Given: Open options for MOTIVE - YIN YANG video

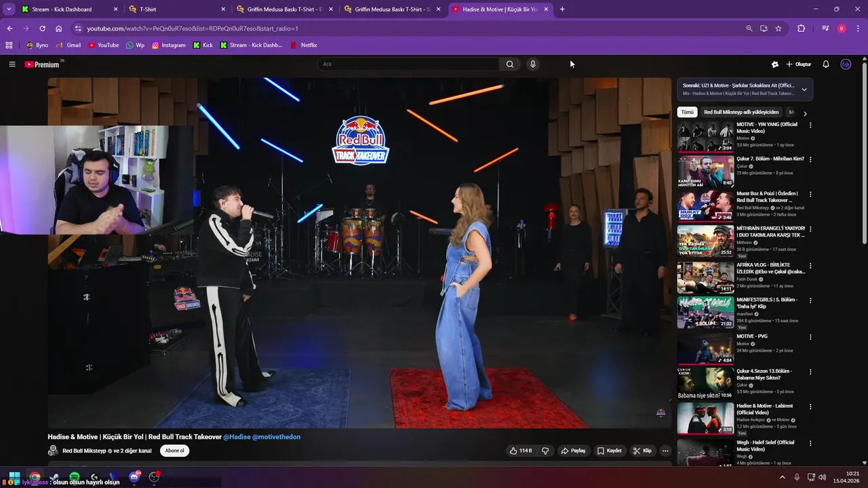Looking at the screenshot, I should click(810, 125).
